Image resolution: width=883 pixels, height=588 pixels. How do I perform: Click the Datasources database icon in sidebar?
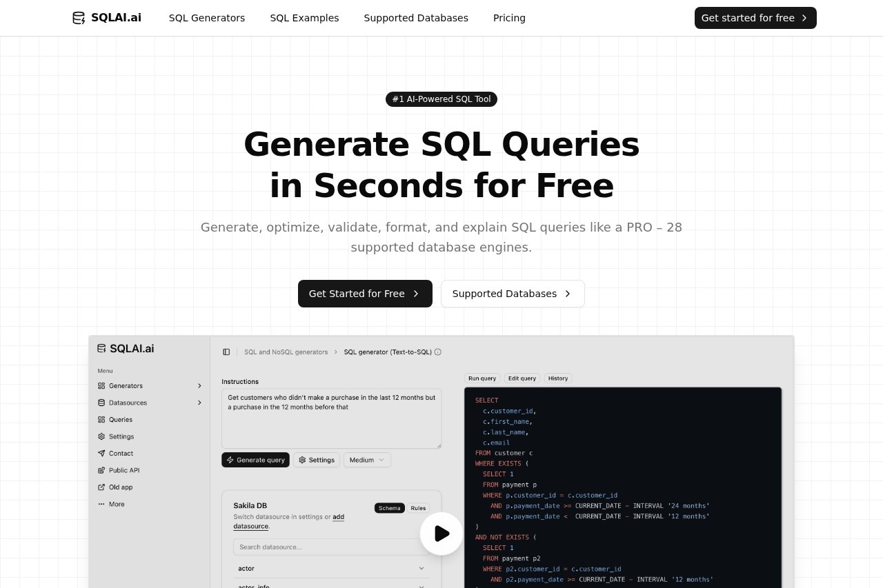[101, 403]
